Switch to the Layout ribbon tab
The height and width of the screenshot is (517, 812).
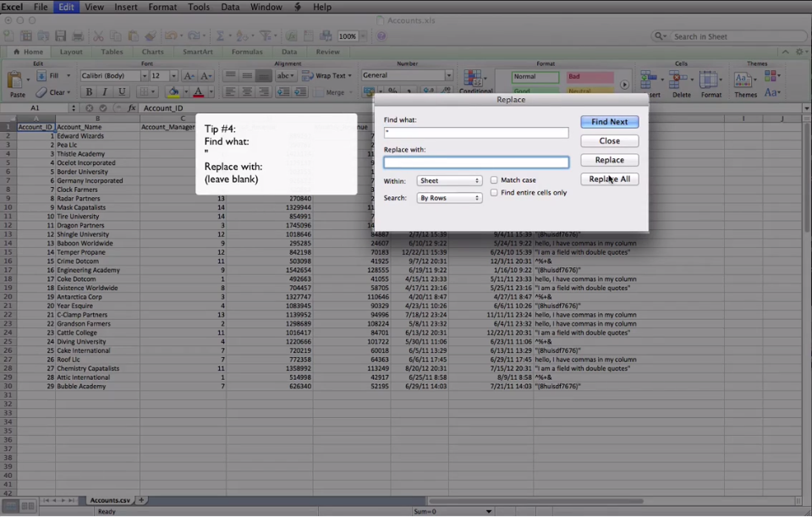(x=71, y=52)
